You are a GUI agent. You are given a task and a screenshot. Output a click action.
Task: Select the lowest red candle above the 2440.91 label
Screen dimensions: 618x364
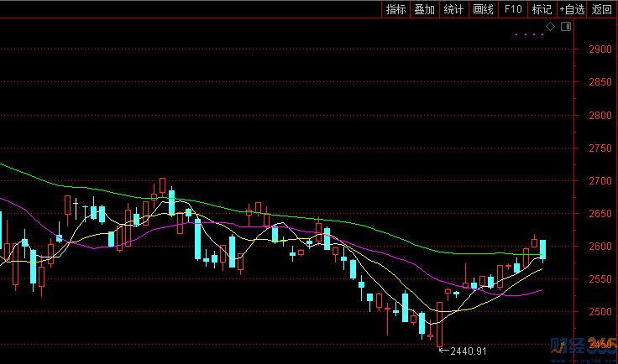coord(439,325)
